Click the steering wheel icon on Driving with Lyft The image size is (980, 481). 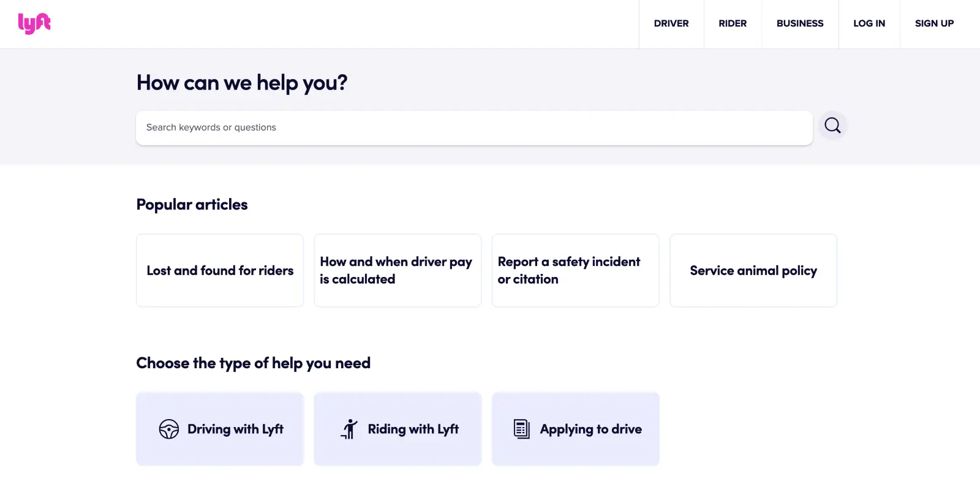tap(168, 429)
